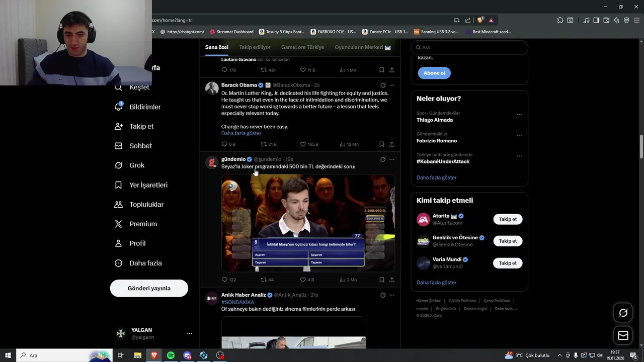Show more trends under Neler oluyor
The height and width of the screenshot is (362, 644).
point(436,177)
